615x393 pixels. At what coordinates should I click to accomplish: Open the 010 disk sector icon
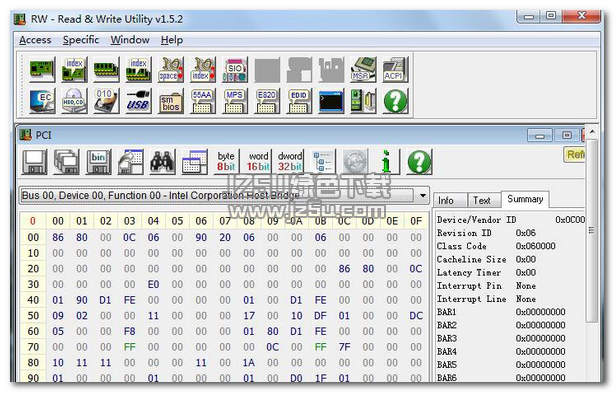point(106,101)
